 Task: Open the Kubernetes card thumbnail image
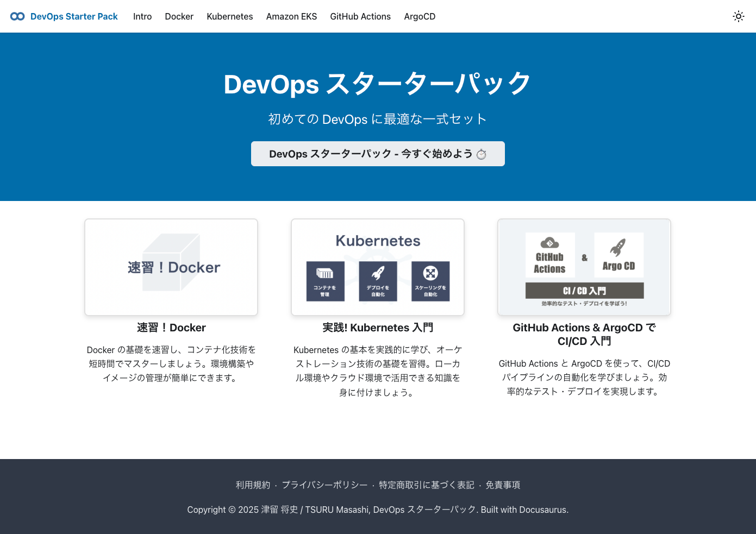coord(378,267)
